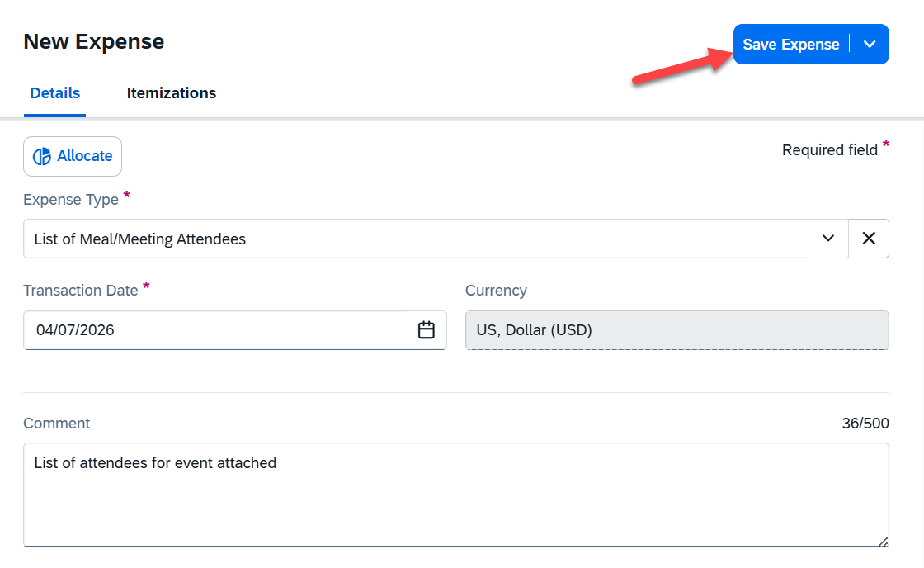
Task: Clear the Expense Type selection with X
Action: pos(869,239)
